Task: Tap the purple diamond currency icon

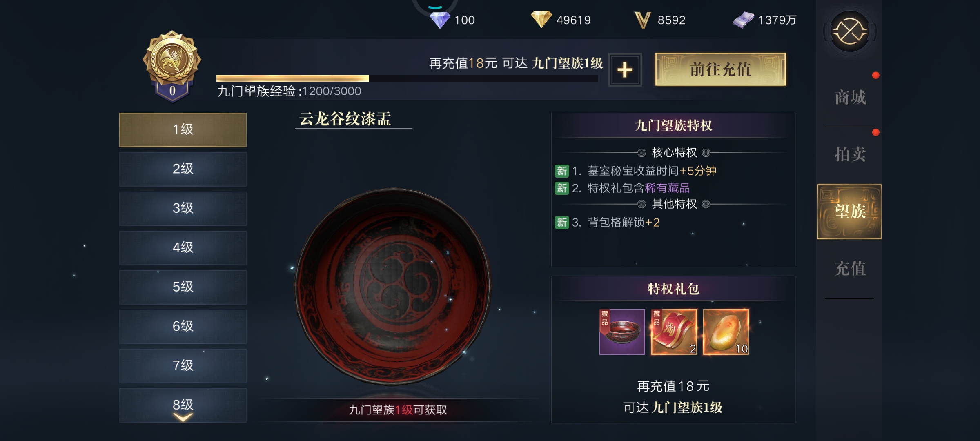Action: pos(440,20)
